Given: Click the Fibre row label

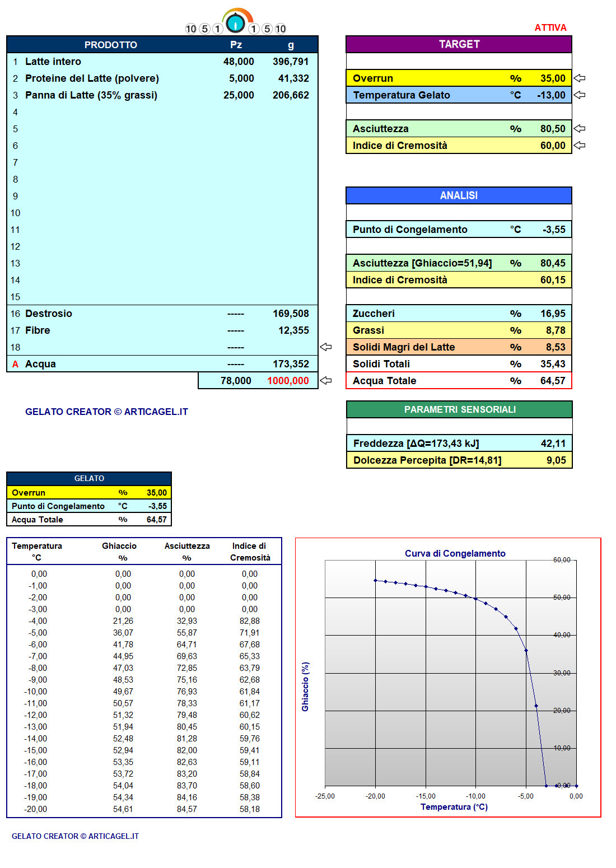Looking at the screenshot, I should 38,330.
